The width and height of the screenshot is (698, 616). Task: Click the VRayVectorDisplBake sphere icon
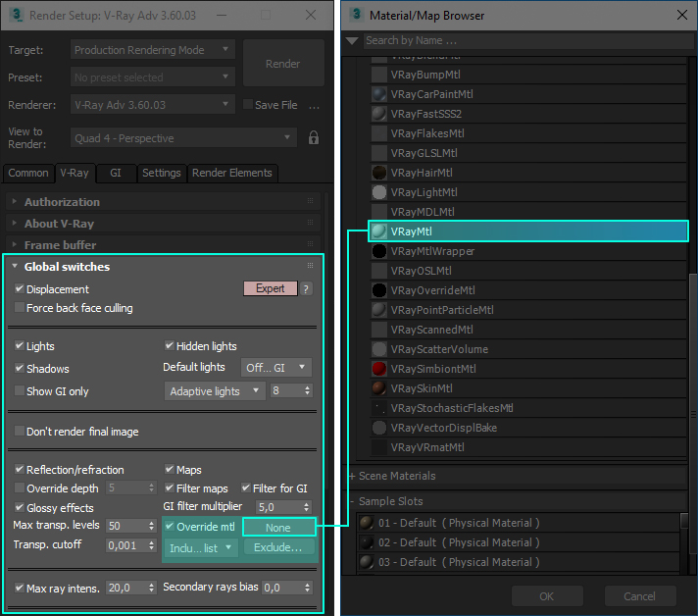pos(378,428)
